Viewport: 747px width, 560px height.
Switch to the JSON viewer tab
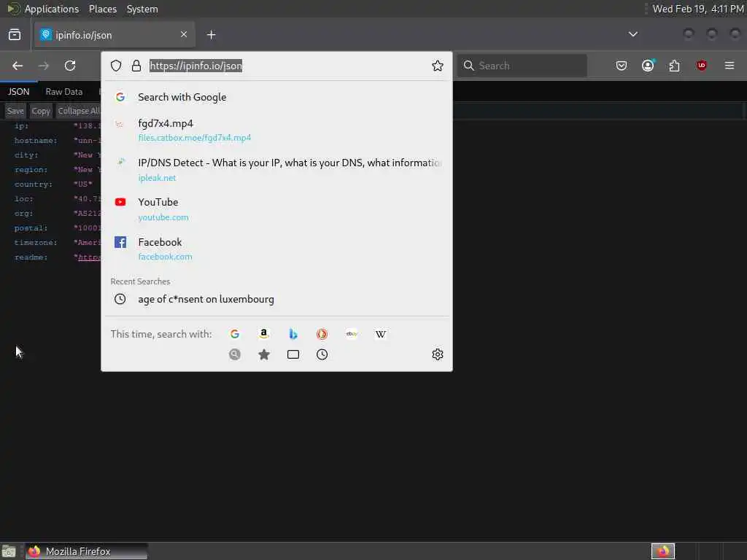click(18, 91)
